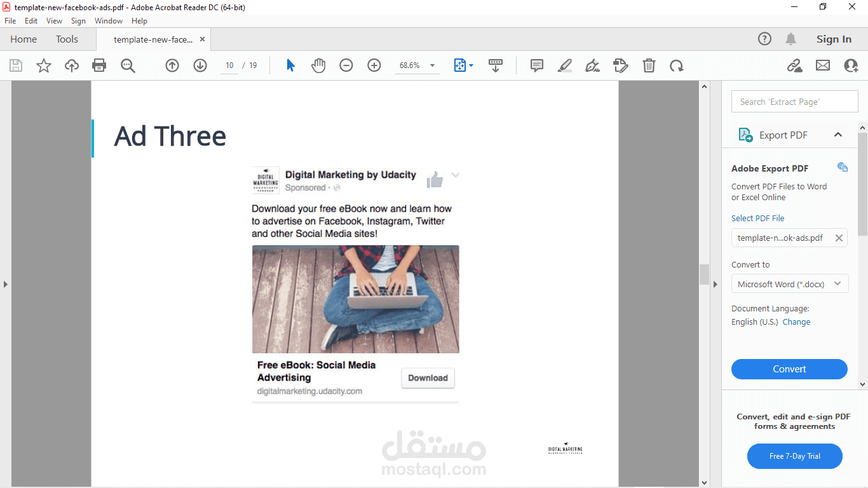Image resolution: width=868 pixels, height=488 pixels.
Task: Click the Download button in the ad
Action: click(428, 378)
